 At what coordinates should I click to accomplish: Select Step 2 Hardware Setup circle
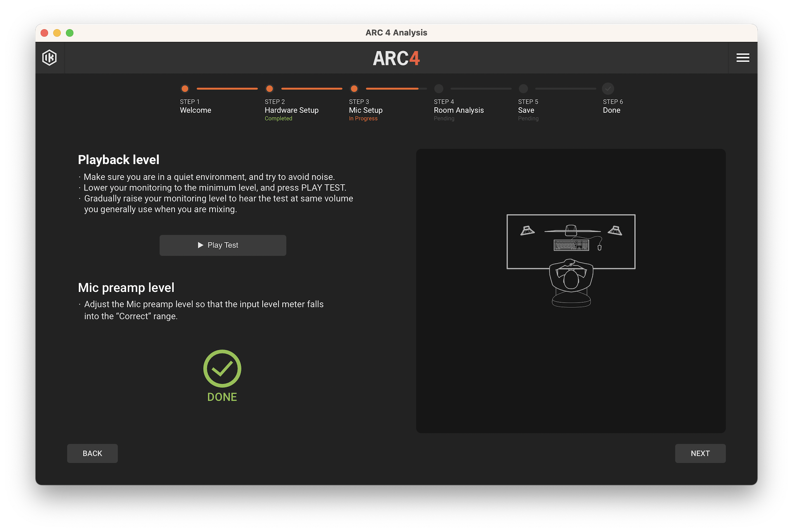[x=270, y=89]
